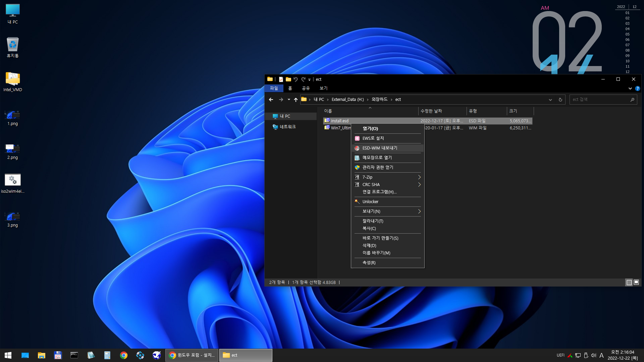Select 내 PC in the navigation pane
This screenshot has width=644, height=362.
pyautogui.click(x=291, y=116)
